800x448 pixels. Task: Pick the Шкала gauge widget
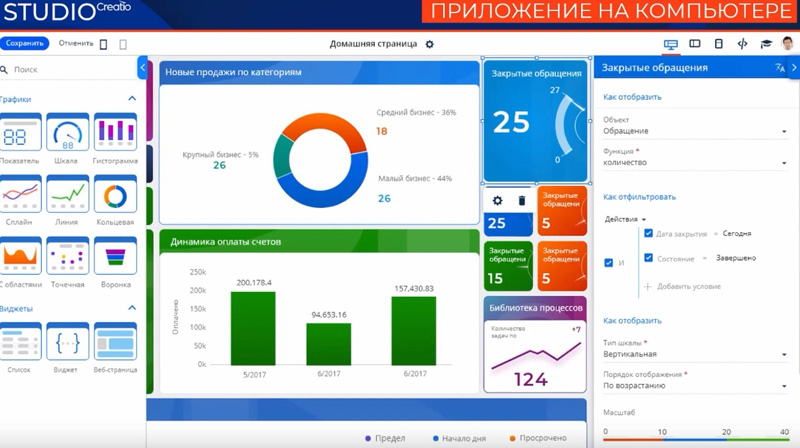point(68,134)
